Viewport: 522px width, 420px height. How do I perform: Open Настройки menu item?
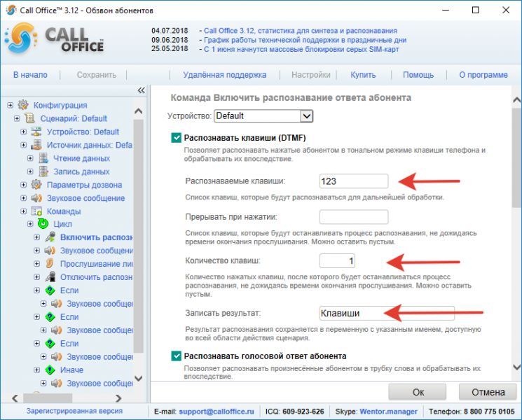coord(311,75)
